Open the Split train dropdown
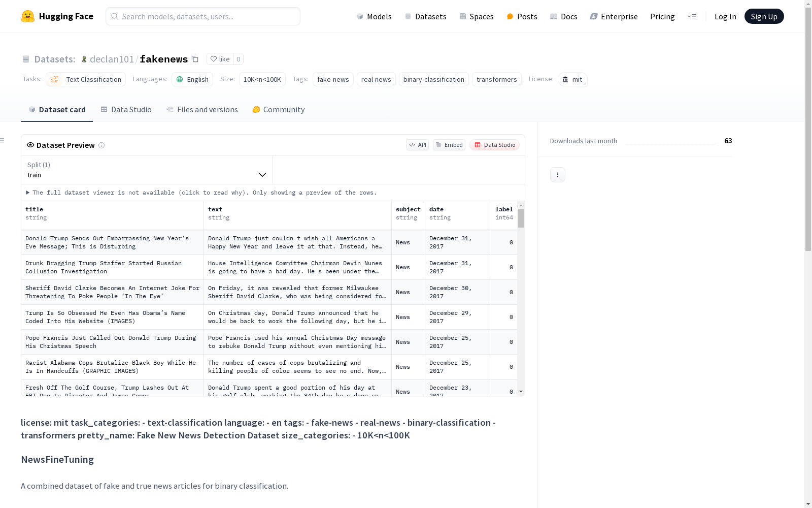812x508 pixels. pyautogui.click(x=147, y=170)
